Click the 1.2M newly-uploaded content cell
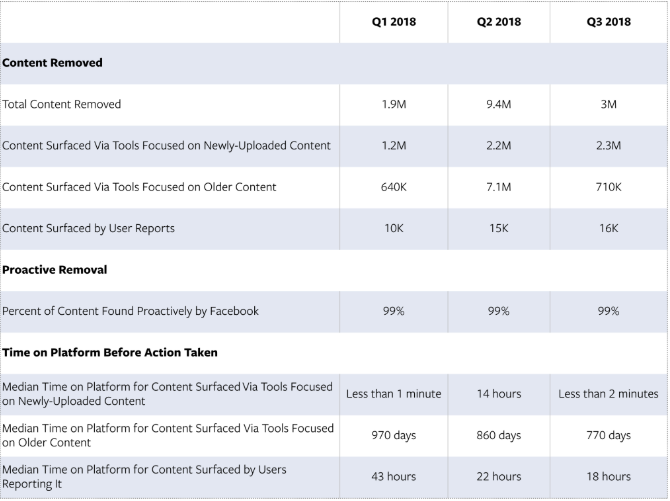670x501 pixels. (394, 146)
